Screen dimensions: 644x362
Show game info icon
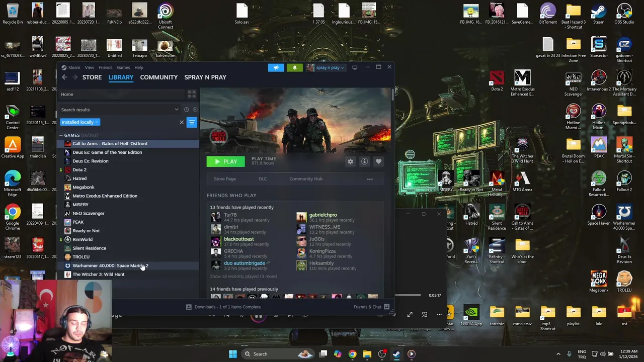point(364,161)
